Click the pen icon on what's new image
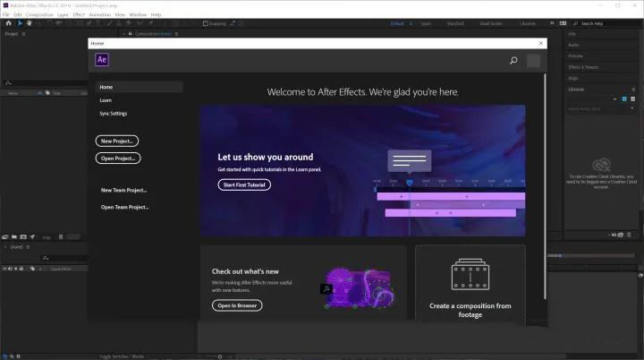This screenshot has width=644, height=360. 326,289
